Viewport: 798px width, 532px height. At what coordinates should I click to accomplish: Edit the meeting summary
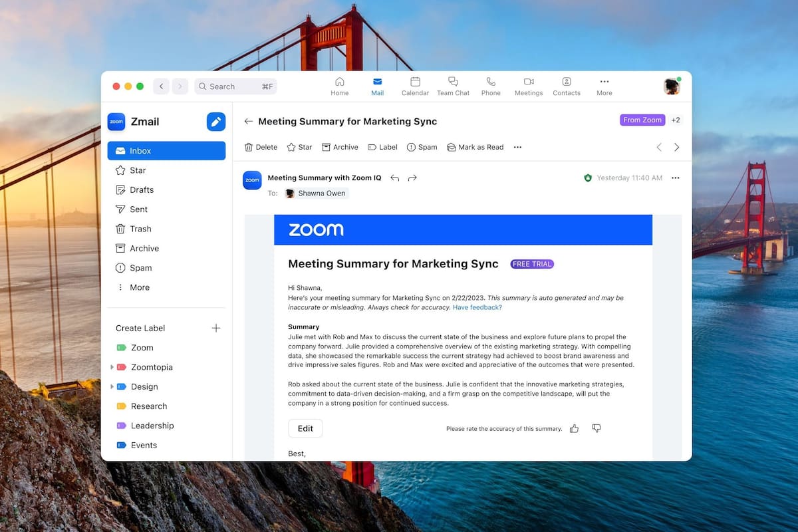(305, 428)
